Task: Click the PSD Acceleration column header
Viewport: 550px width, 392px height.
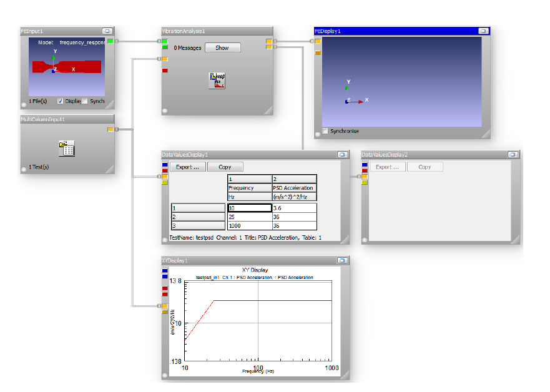Action: point(294,188)
